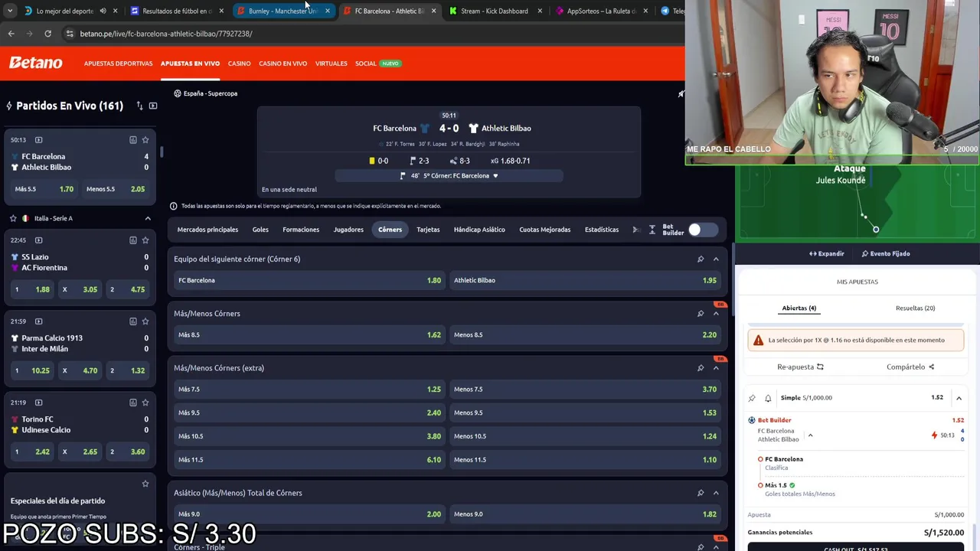Switch to the Goles tab
The height and width of the screenshot is (551, 980).
pos(260,230)
